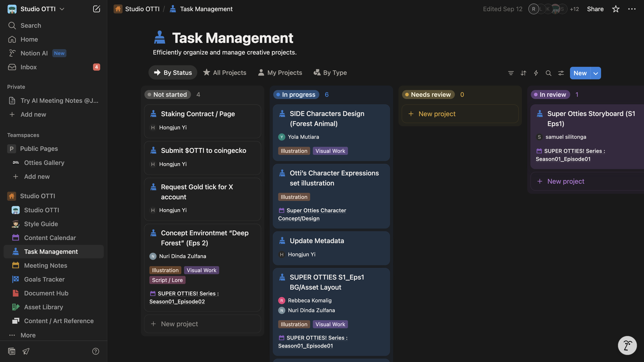The width and height of the screenshot is (644, 362).
Task: Open the Staking Contract / Page card
Action: pyautogui.click(x=203, y=121)
